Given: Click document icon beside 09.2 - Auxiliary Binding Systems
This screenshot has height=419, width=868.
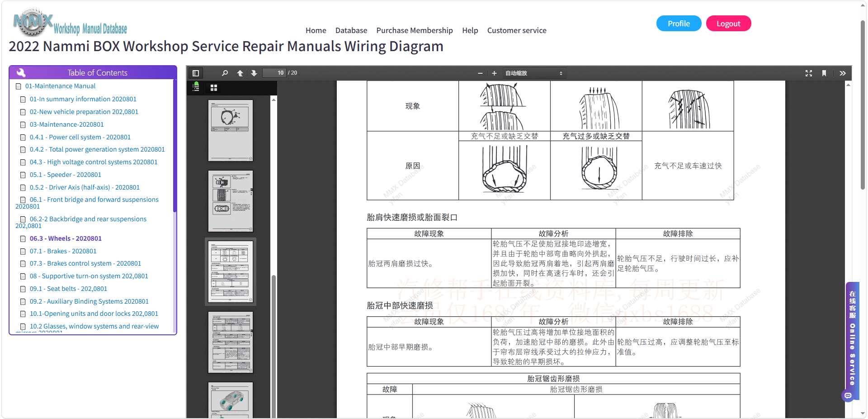Looking at the screenshot, I should 23,302.
